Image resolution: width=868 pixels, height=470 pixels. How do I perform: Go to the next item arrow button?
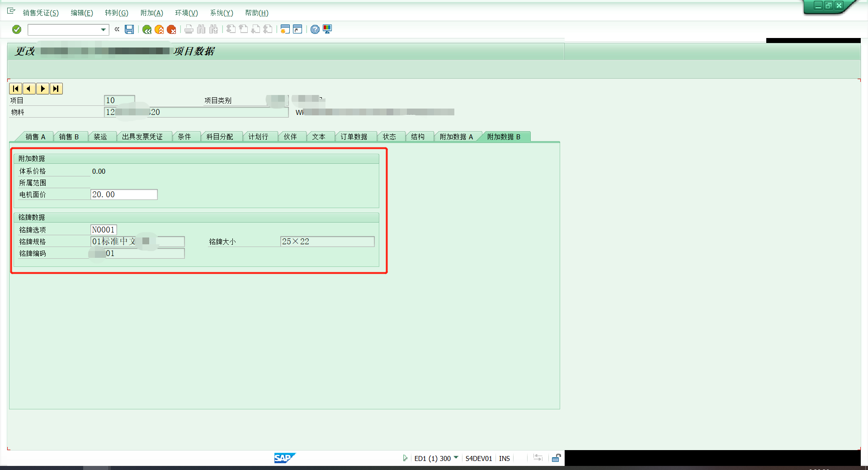(x=42, y=89)
